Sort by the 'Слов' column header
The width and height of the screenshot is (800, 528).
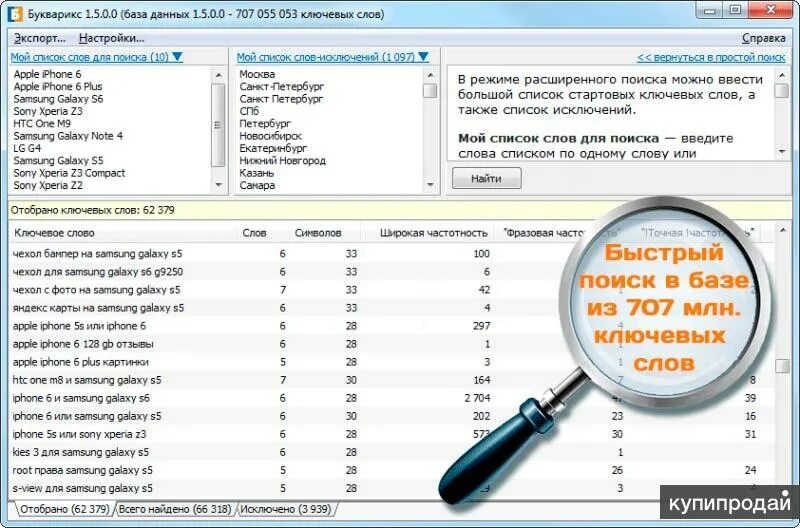click(x=254, y=233)
